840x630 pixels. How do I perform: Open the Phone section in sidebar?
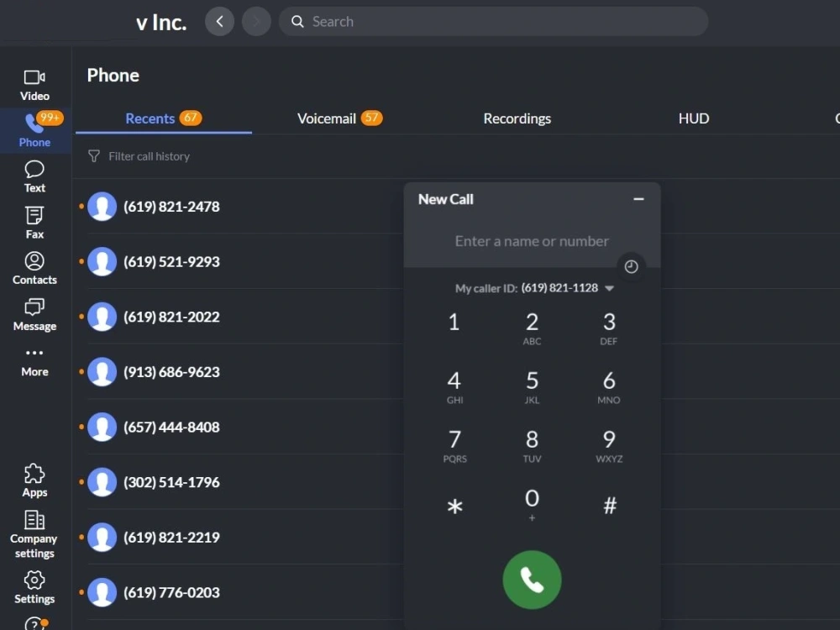tap(34, 131)
